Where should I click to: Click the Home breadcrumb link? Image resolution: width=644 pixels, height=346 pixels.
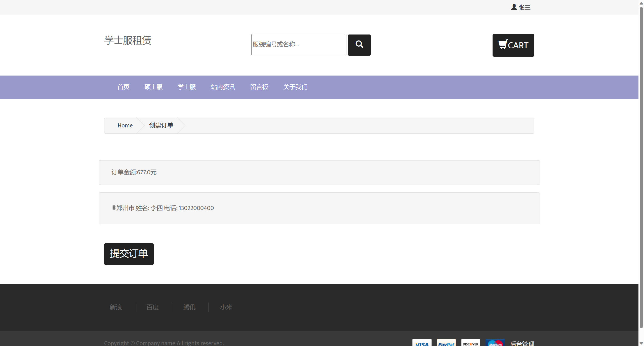(125, 125)
